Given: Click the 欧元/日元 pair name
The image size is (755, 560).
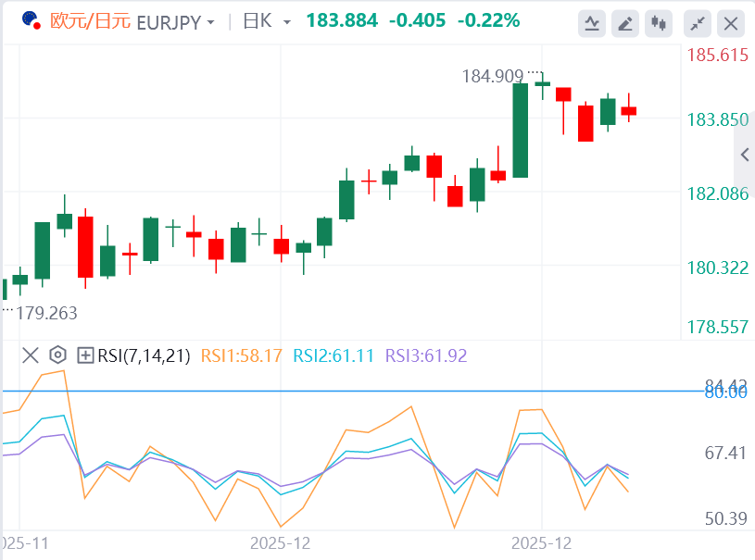Looking at the screenshot, I should click(x=90, y=21).
